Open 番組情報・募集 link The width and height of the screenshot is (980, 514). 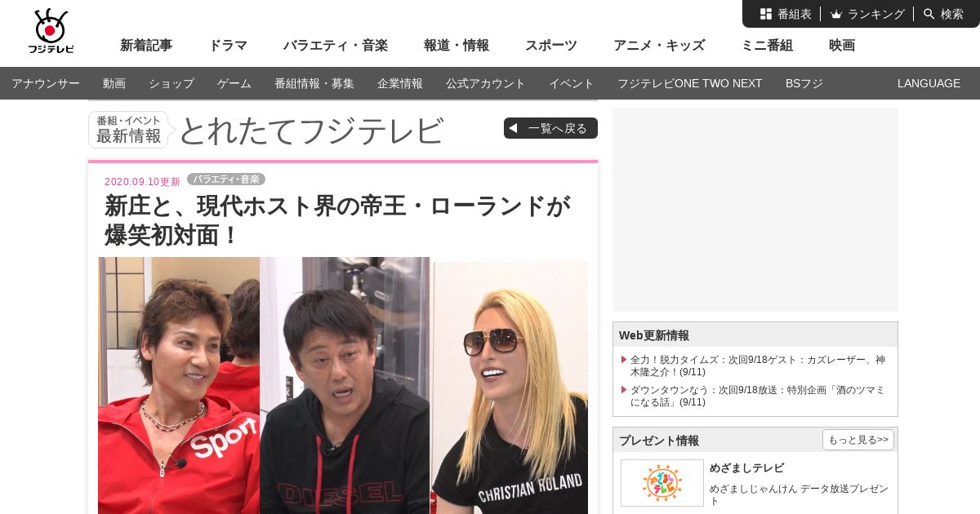tap(314, 83)
